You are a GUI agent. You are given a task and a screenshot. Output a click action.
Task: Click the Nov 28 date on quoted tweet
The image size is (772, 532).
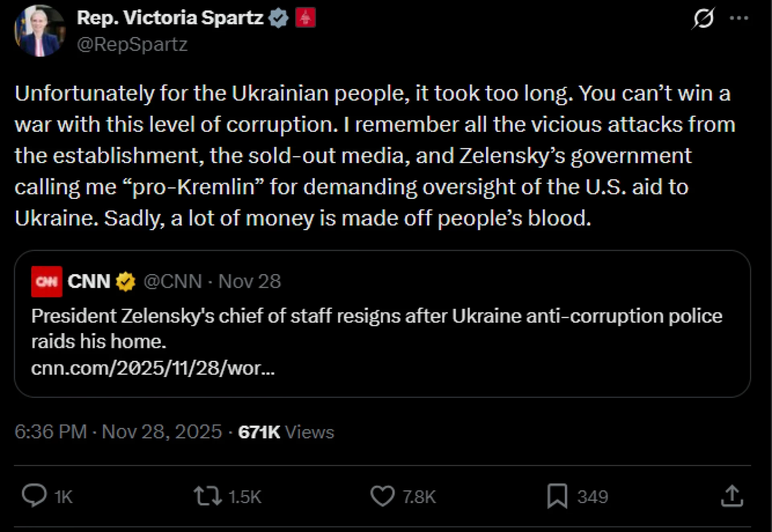[249, 282]
